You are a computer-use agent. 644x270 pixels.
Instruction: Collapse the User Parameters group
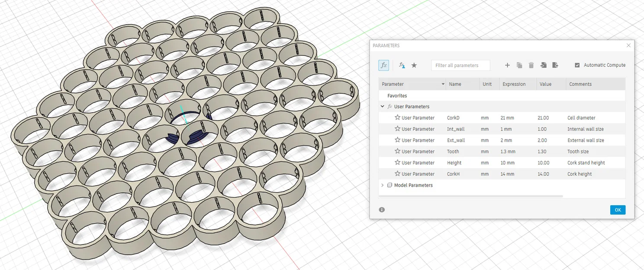[382, 106]
